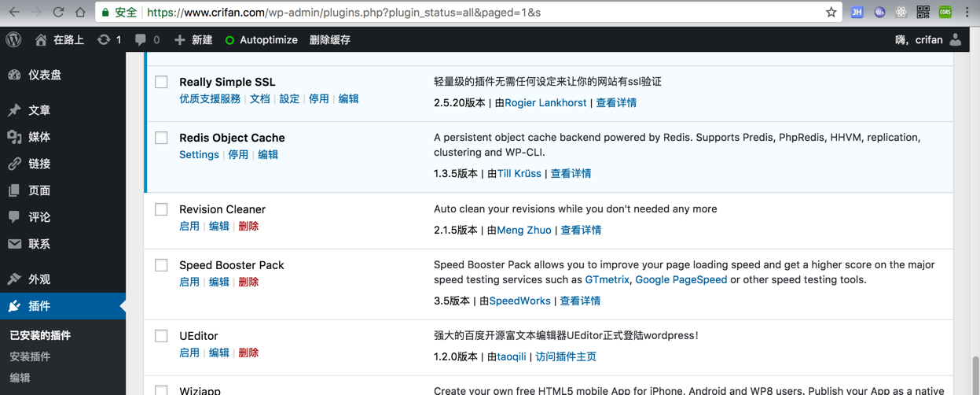Open Autoptimize admin bar item

261,39
